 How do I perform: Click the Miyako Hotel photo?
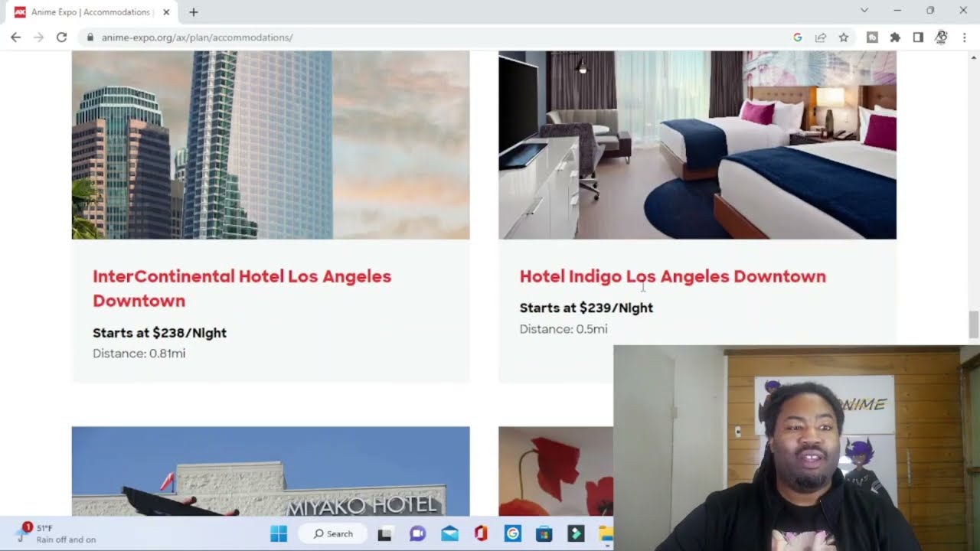click(x=270, y=471)
